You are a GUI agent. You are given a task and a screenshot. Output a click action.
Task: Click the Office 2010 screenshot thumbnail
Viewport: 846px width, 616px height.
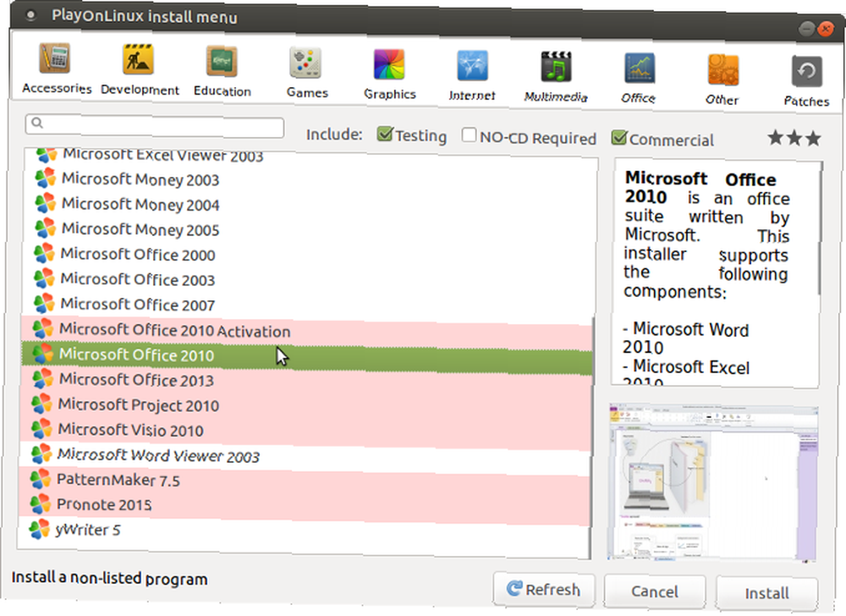click(x=713, y=484)
